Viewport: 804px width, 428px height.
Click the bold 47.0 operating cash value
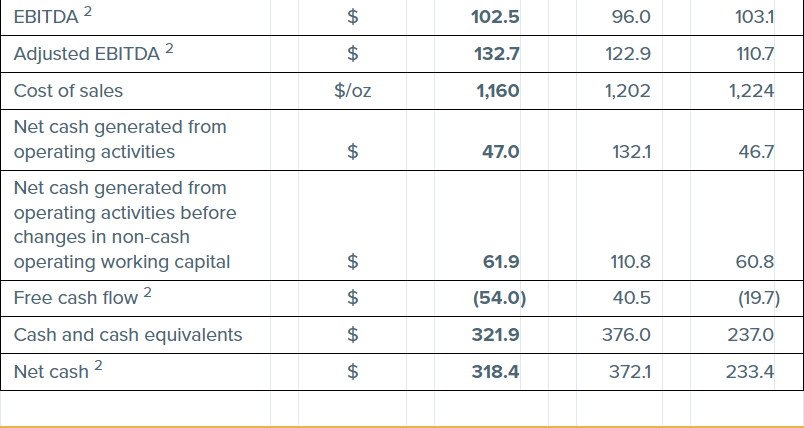click(x=500, y=152)
